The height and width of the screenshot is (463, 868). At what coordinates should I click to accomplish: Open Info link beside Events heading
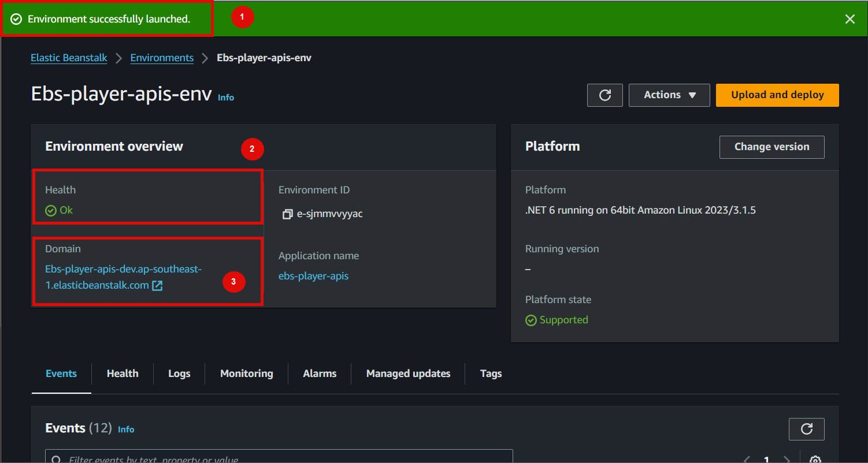point(126,430)
